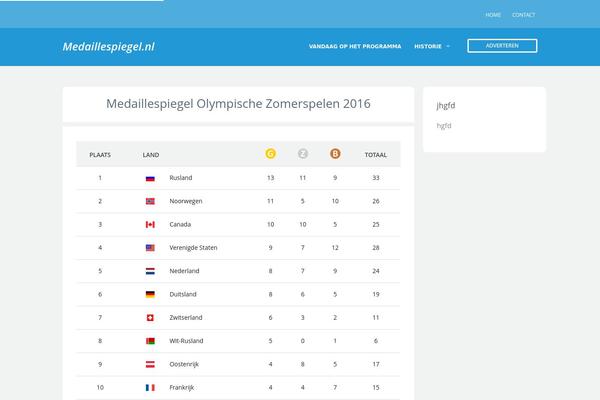Open the Historie menu item

[x=428, y=46]
